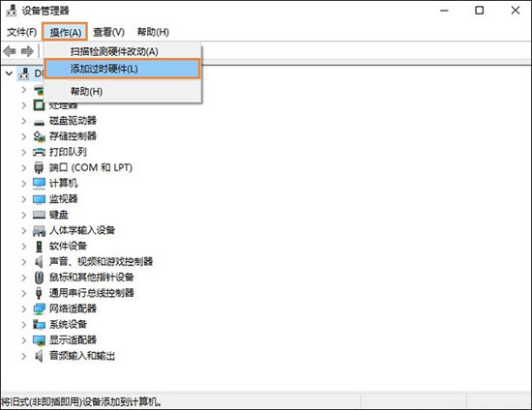Expand the 显示适配器 category

coord(24,339)
